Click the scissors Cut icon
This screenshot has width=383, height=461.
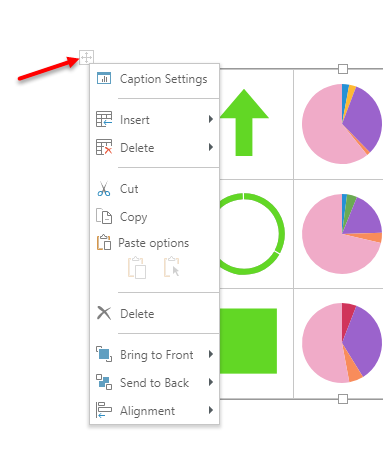coord(104,189)
